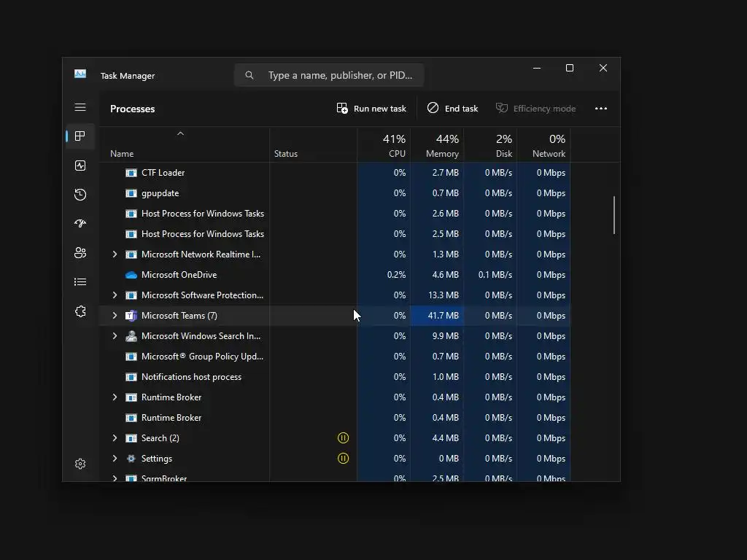
Task: Minimize the Task Manager window
Action: (537, 68)
